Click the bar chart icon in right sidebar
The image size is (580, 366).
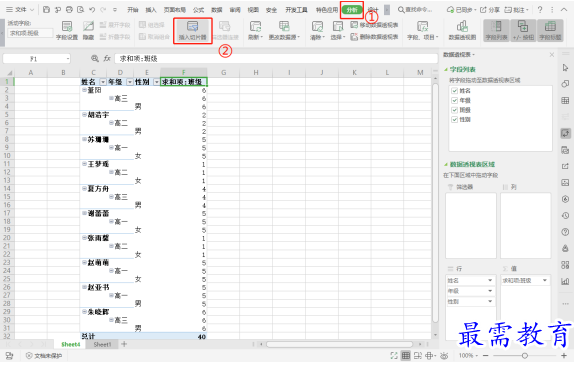point(565,282)
